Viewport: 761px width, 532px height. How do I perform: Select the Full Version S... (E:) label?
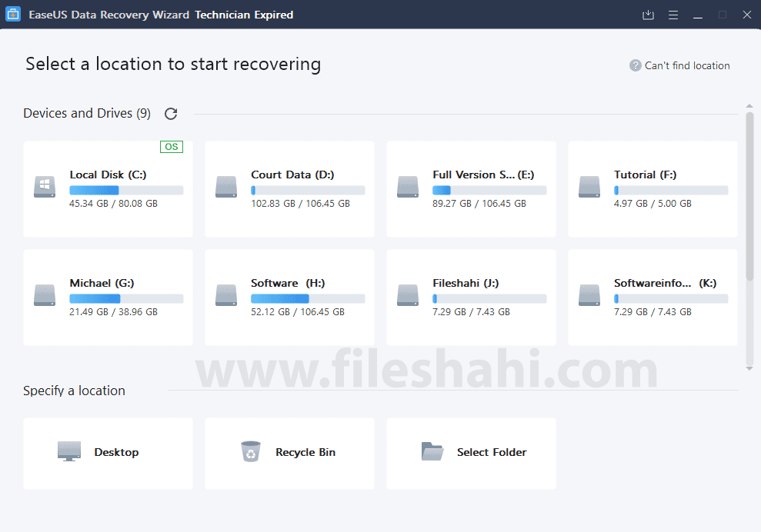coord(483,175)
